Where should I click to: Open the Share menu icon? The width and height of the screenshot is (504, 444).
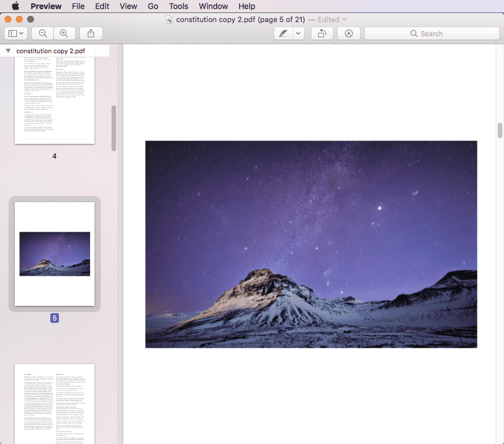coord(91,33)
